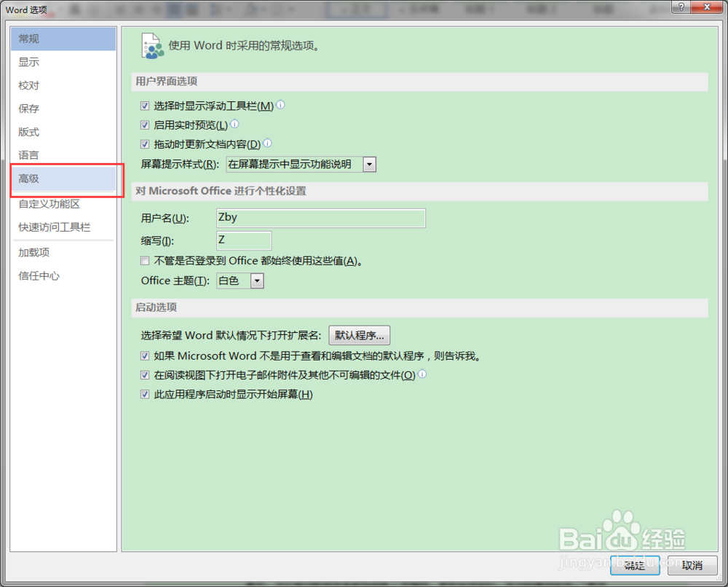The image size is (728, 587).
Task: Click the 用户名 input field
Action: (x=320, y=218)
